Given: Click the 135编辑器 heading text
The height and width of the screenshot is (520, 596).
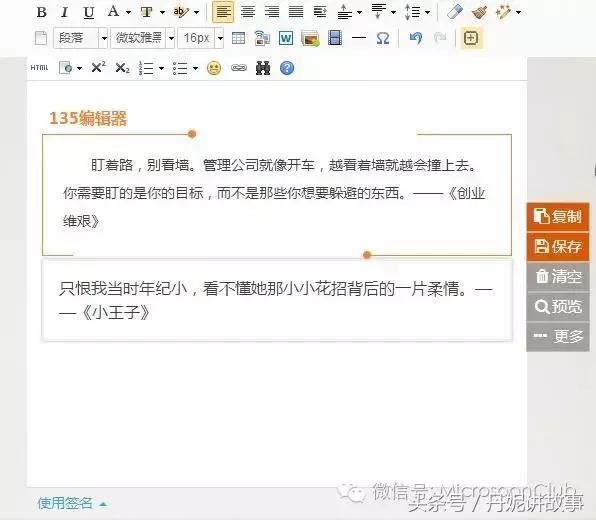Looking at the screenshot, I should pyautogui.click(x=88, y=118).
